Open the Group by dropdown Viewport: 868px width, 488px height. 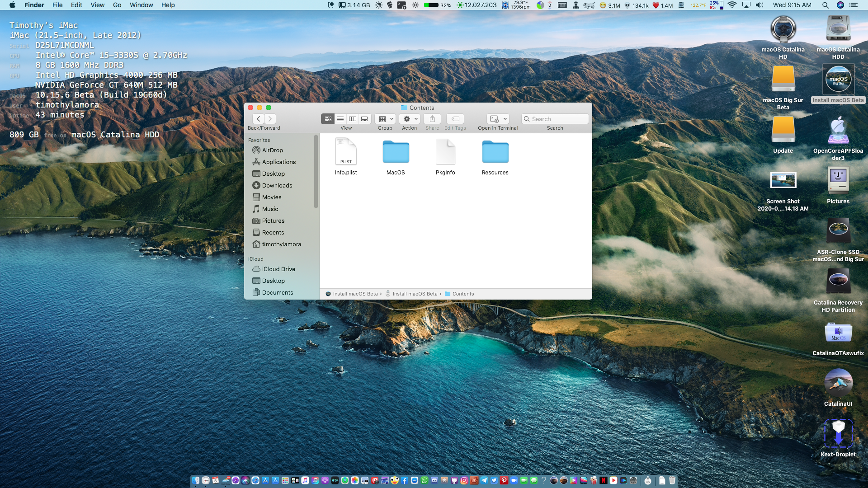tap(386, 119)
